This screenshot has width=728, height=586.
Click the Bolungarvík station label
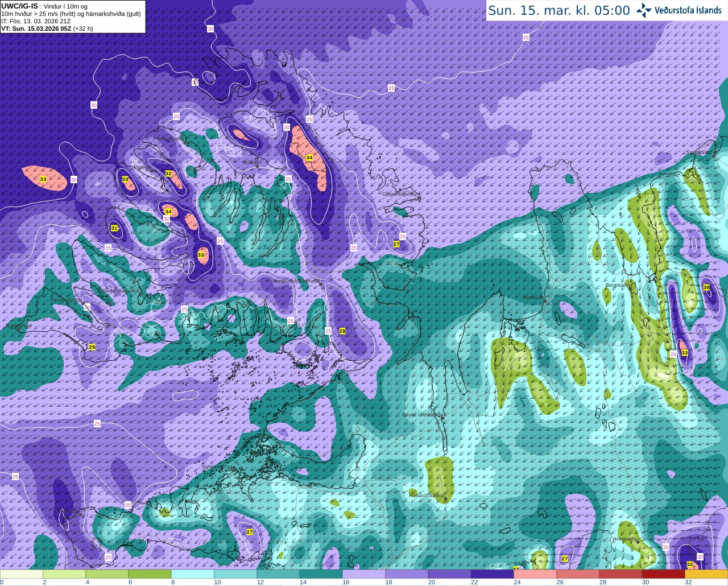[170, 138]
